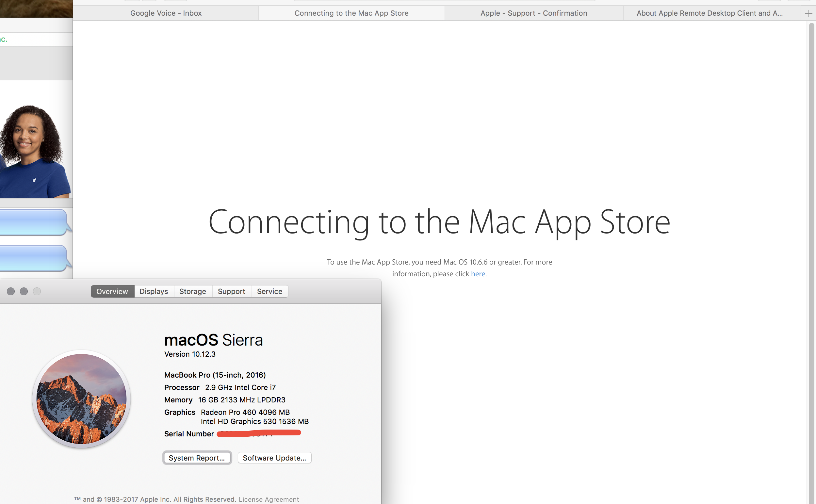Switch to About Apple Remote Desktop Client tab

tap(709, 13)
